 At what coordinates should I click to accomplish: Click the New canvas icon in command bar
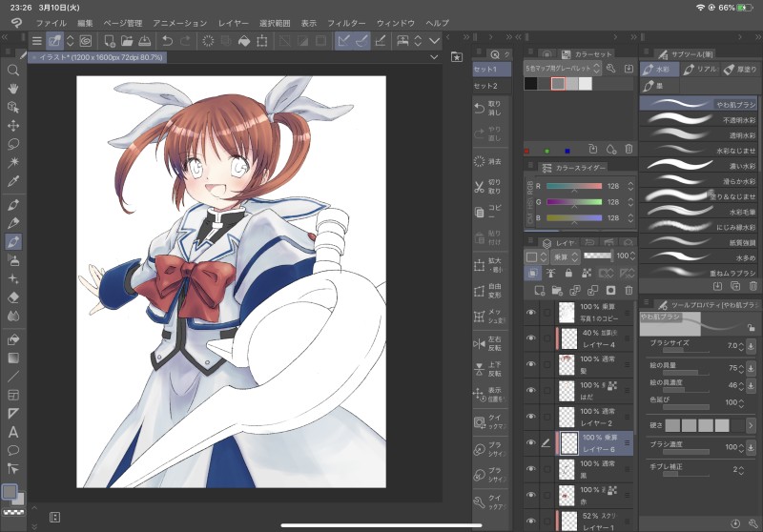point(109,41)
